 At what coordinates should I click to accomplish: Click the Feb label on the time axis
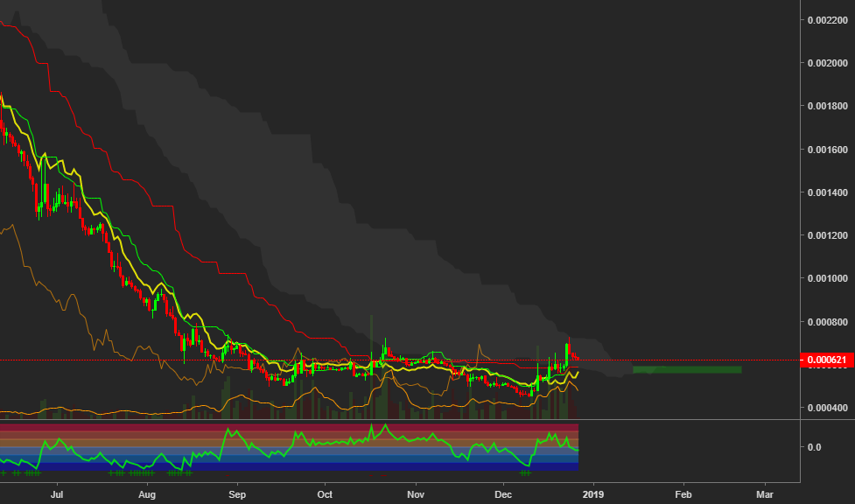tap(682, 494)
